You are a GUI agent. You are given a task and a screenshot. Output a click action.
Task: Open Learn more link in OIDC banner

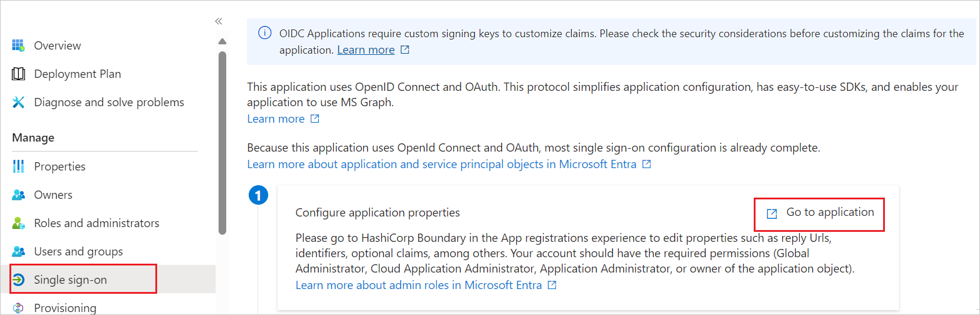(366, 50)
